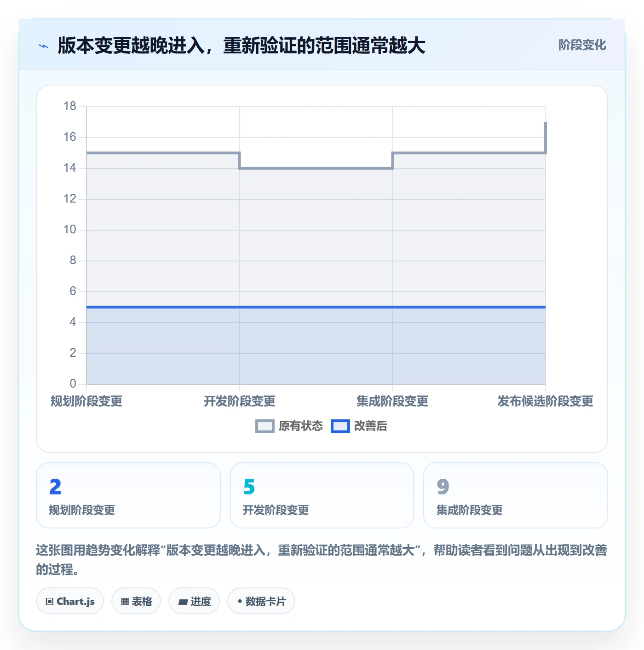
Task: Click the y-axis value 10
Action: click(x=70, y=230)
